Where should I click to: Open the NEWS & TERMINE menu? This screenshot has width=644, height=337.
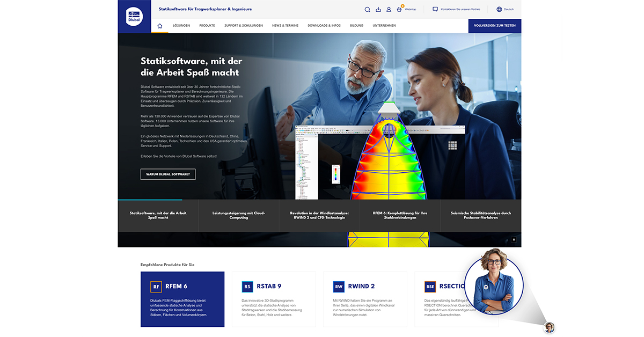click(286, 26)
